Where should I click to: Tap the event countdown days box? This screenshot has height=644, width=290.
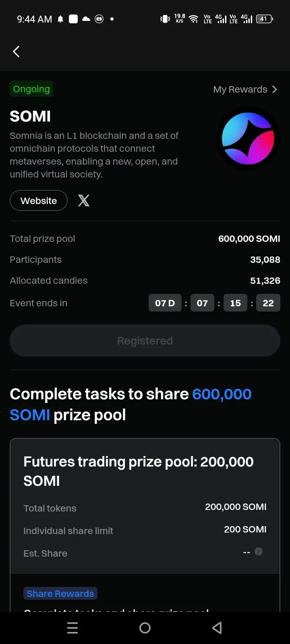pyautogui.click(x=165, y=303)
